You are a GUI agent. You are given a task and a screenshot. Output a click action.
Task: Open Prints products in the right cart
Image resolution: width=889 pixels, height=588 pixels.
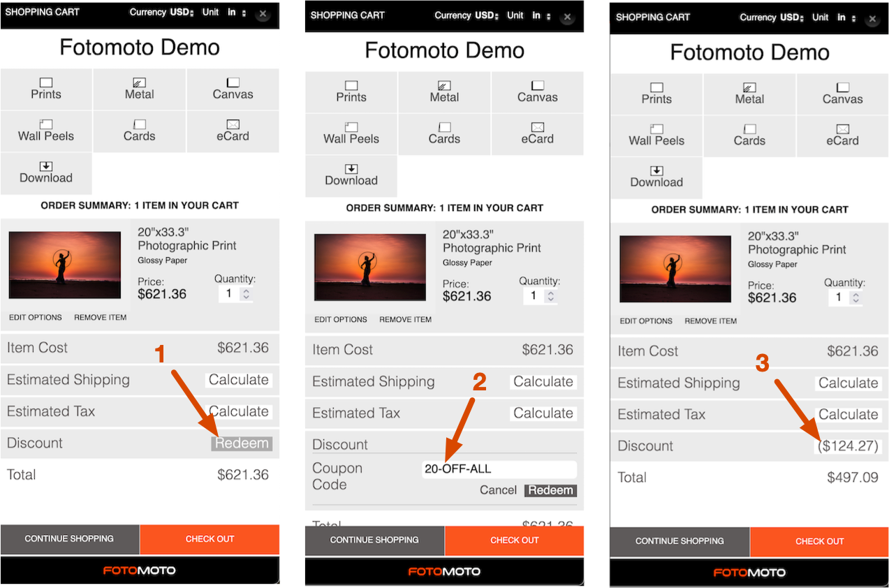[x=656, y=94]
